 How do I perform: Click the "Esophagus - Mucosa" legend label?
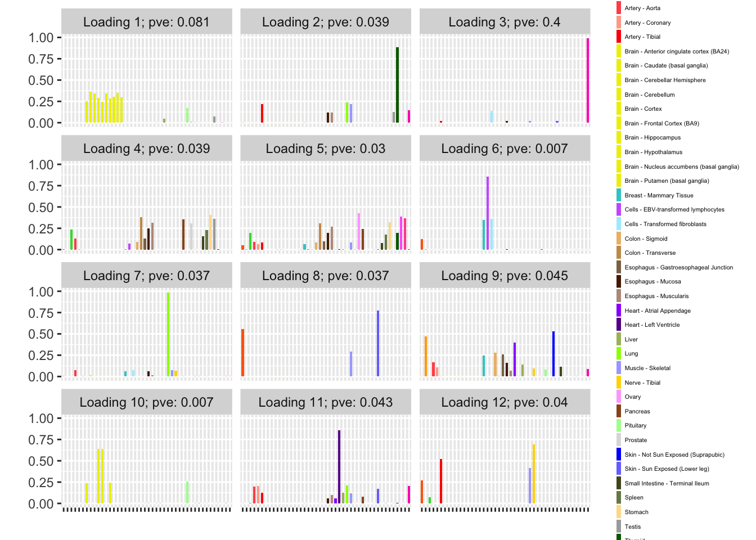click(x=652, y=282)
